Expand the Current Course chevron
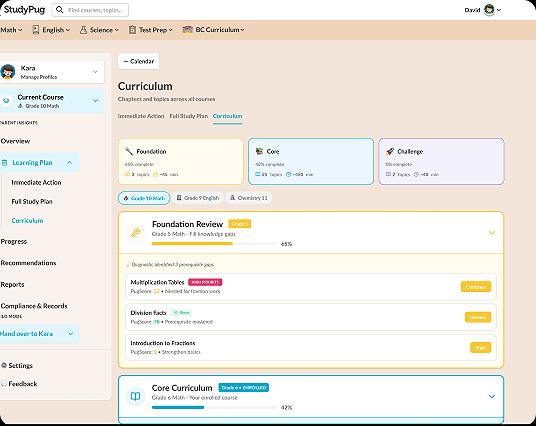The image size is (536, 426). [x=95, y=101]
